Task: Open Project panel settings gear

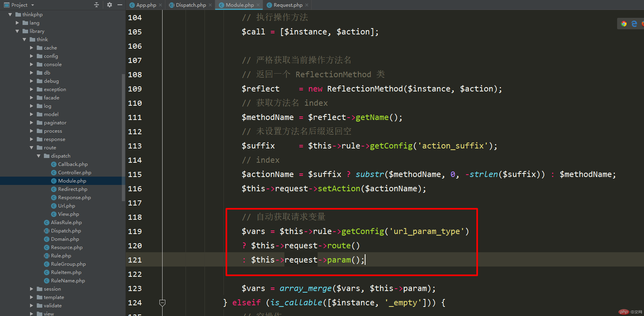Action: point(110,5)
